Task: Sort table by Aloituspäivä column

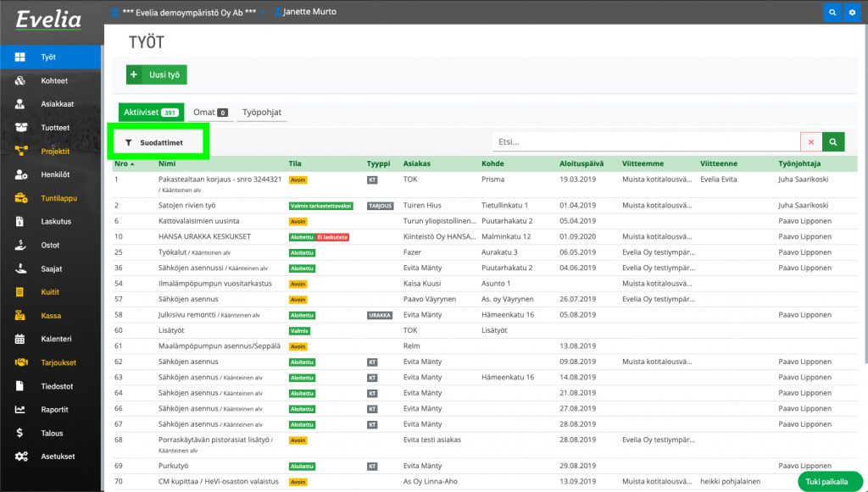Action: point(581,163)
